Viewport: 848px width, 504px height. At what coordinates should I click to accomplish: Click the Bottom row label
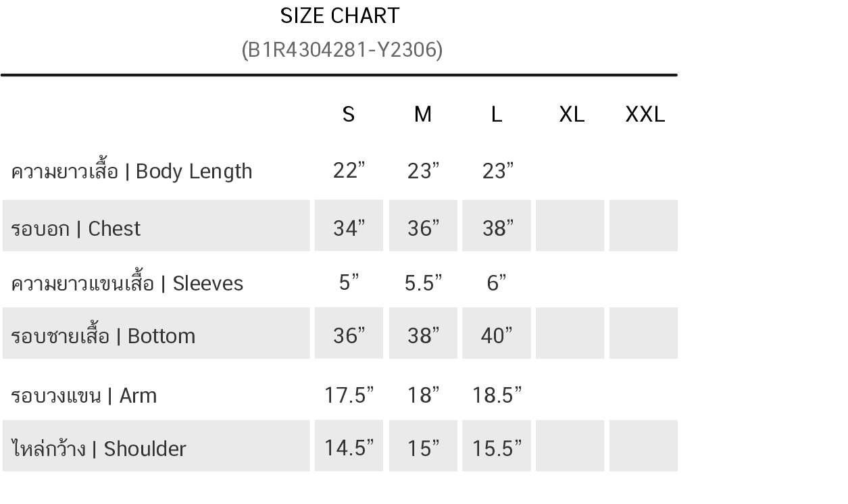(103, 336)
